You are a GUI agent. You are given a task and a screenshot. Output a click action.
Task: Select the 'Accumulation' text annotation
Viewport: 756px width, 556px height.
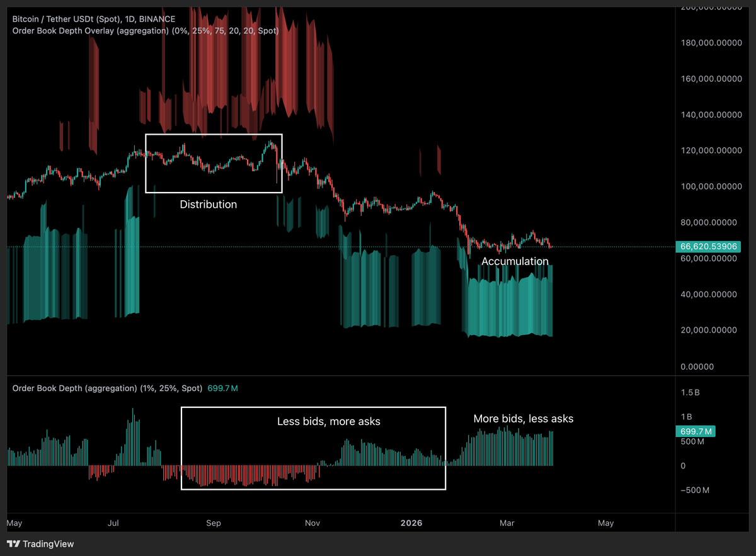click(515, 261)
